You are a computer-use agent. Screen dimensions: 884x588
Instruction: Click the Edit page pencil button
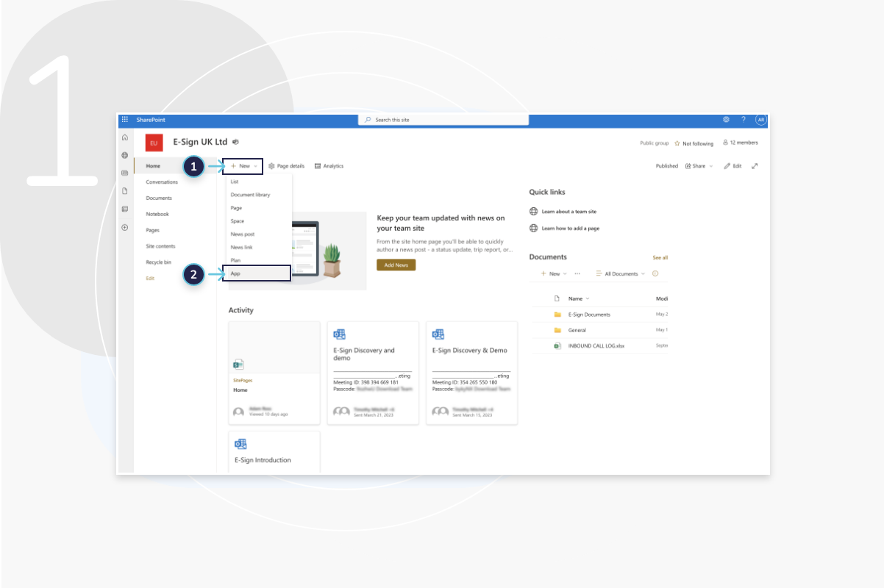point(733,166)
